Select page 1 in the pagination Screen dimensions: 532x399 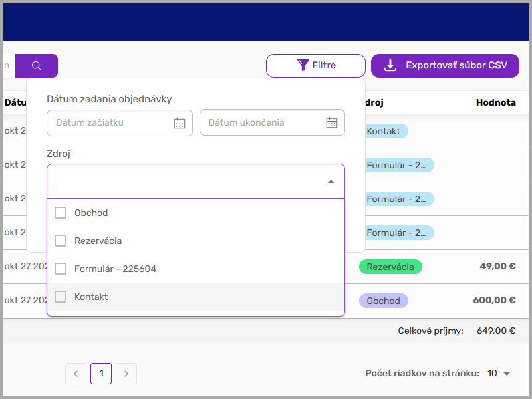[101, 374]
